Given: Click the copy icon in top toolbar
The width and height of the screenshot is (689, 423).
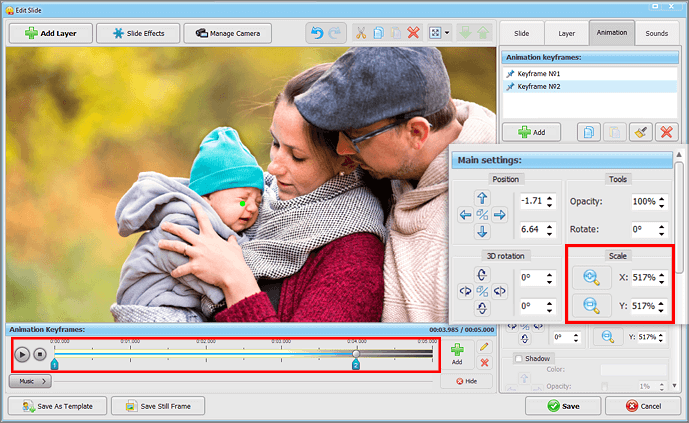Looking at the screenshot, I should tap(378, 33).
